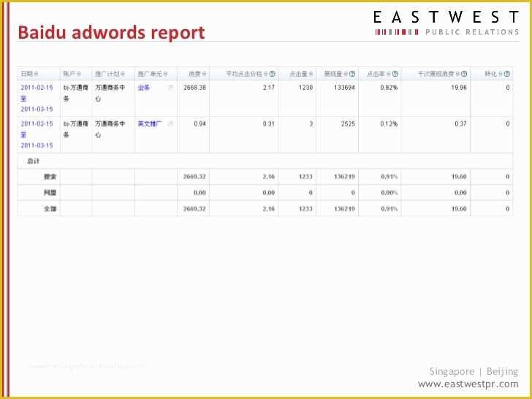Open help icon for 点击率 column
This screenshot has width=532, height=399.
395,74
